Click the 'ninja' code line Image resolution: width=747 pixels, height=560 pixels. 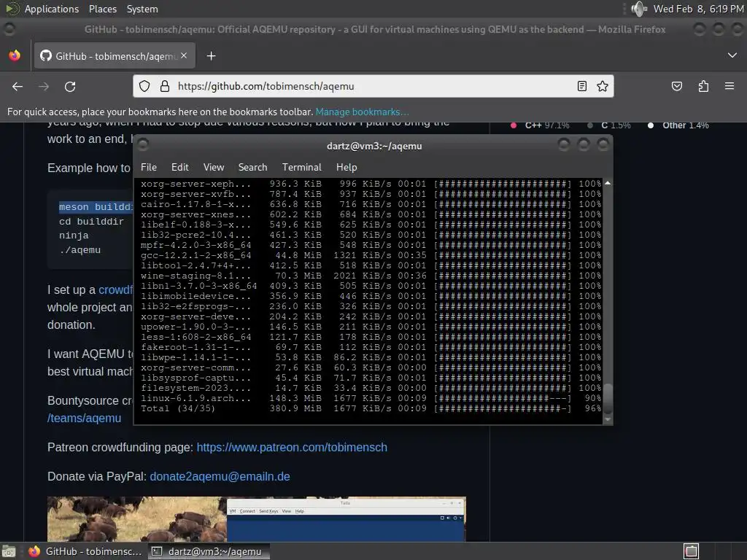click(74, 236)
